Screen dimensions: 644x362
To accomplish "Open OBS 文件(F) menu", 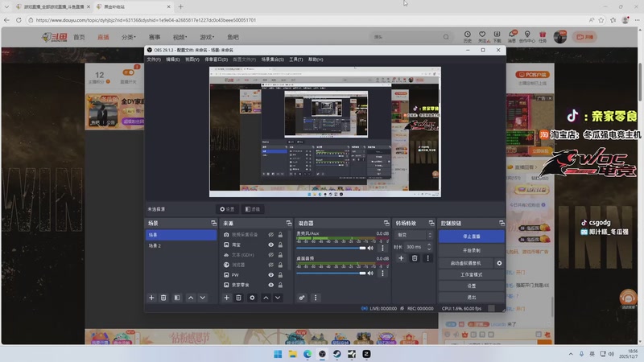I will [154, 60].
